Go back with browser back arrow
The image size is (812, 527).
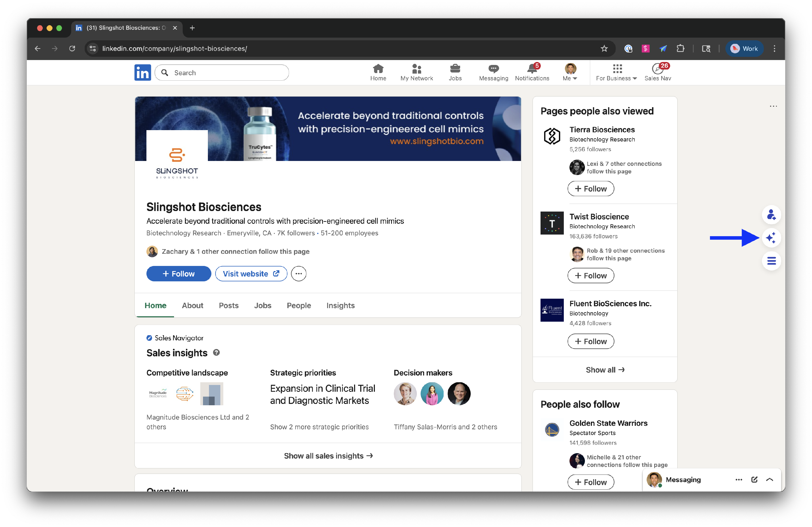point(38,48)
